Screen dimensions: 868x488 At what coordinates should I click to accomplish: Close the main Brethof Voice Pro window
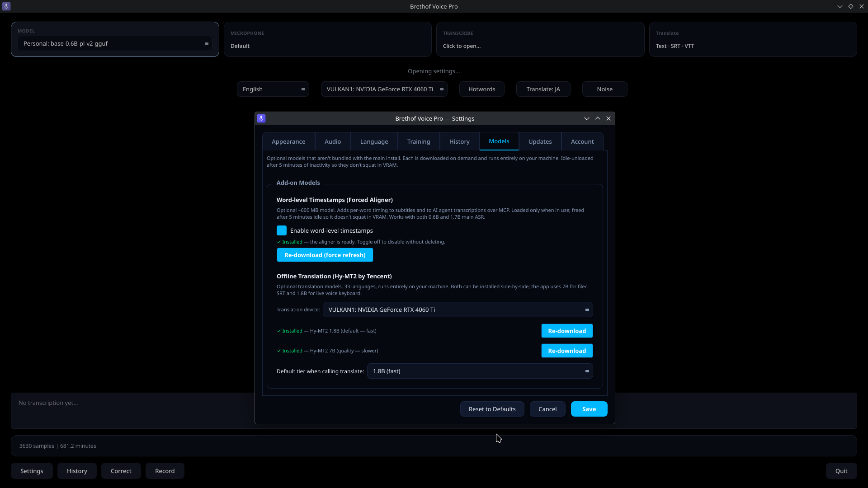click(x=862, y=6)
